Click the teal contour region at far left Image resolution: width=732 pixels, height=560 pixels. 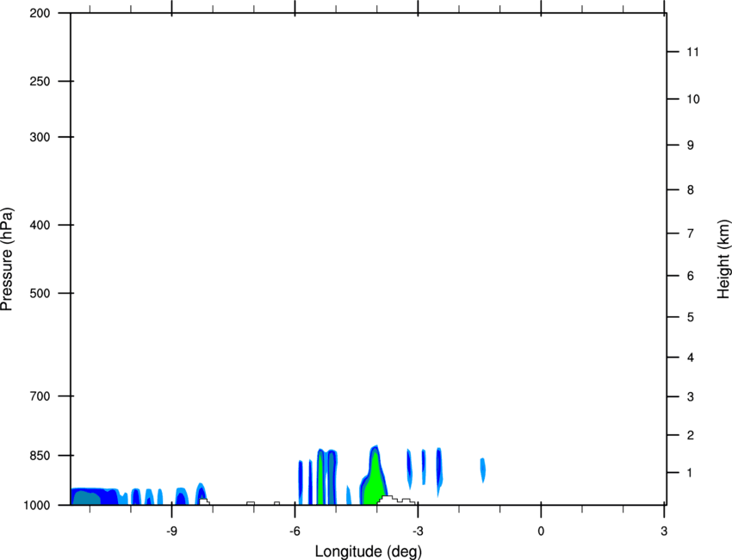(x=86, y=498)
